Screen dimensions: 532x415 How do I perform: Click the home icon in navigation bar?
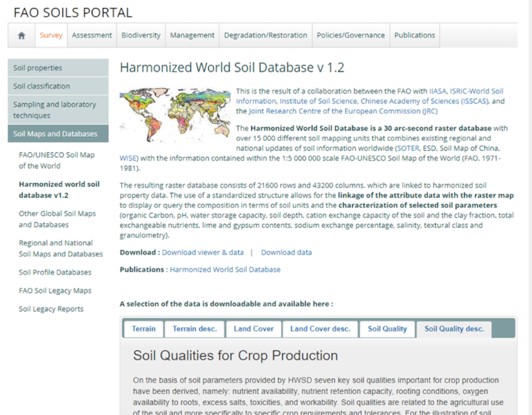click(x=21, y=35)
